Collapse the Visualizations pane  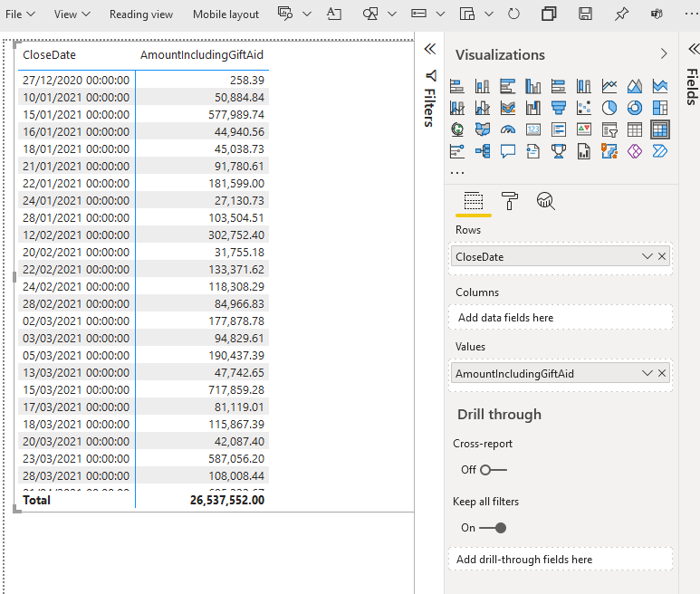664,54
